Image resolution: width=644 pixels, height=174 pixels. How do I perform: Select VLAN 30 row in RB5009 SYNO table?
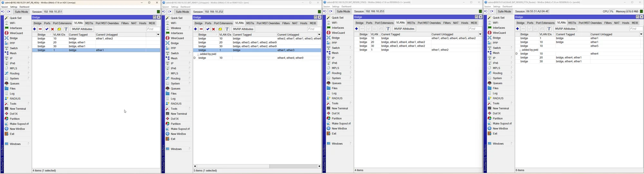(418, 46)
